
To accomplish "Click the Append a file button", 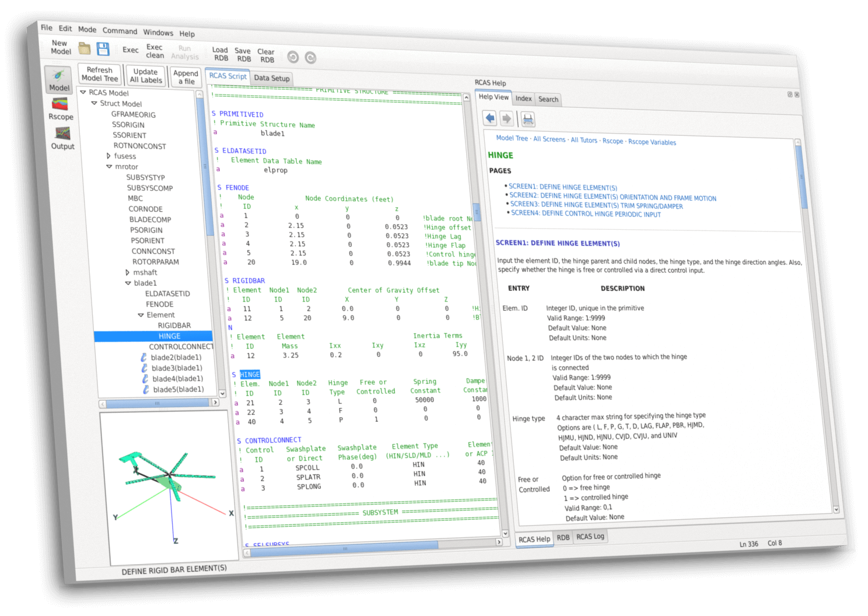I will [x=186, y=77].
